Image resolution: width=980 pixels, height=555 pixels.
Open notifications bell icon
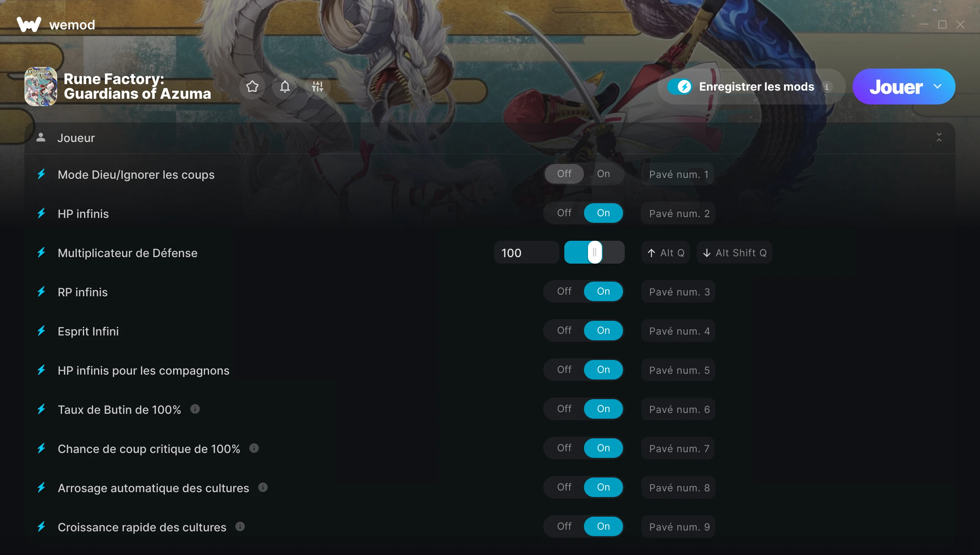[x=285, y=87]
